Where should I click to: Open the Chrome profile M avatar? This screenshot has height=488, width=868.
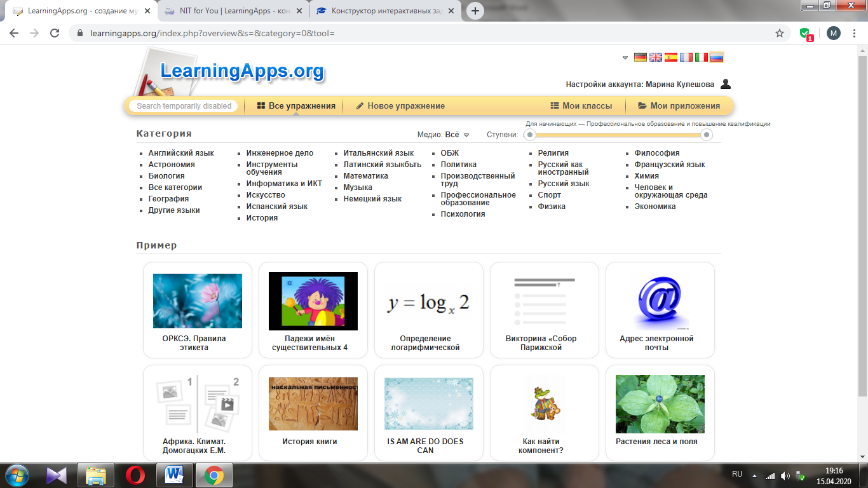[x=834, y=33]
